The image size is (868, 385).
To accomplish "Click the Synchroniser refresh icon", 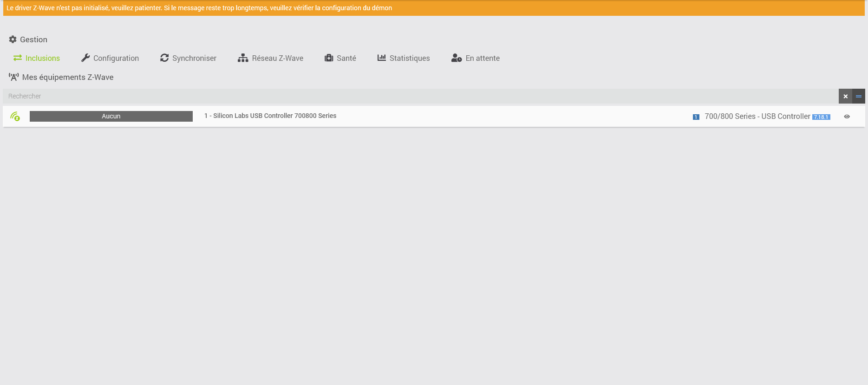I will click(164, 58).
